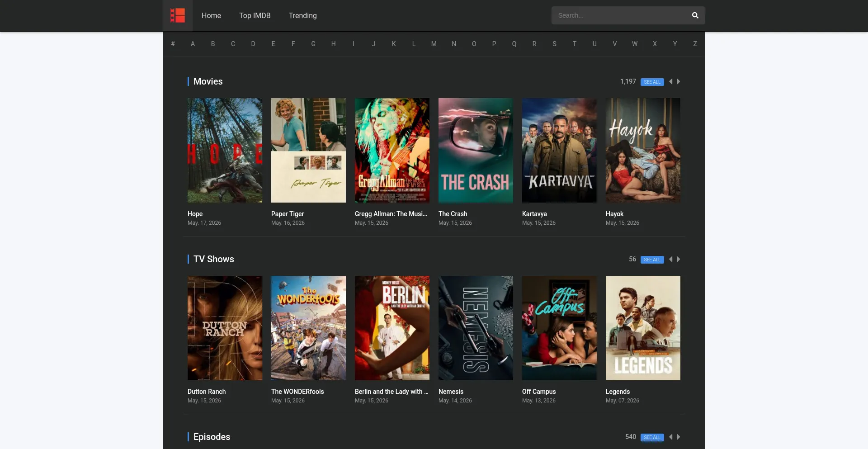Show next Episodes with right arrow
The image size is (868, 449).
pyautogui.click(x=678, y=437)
